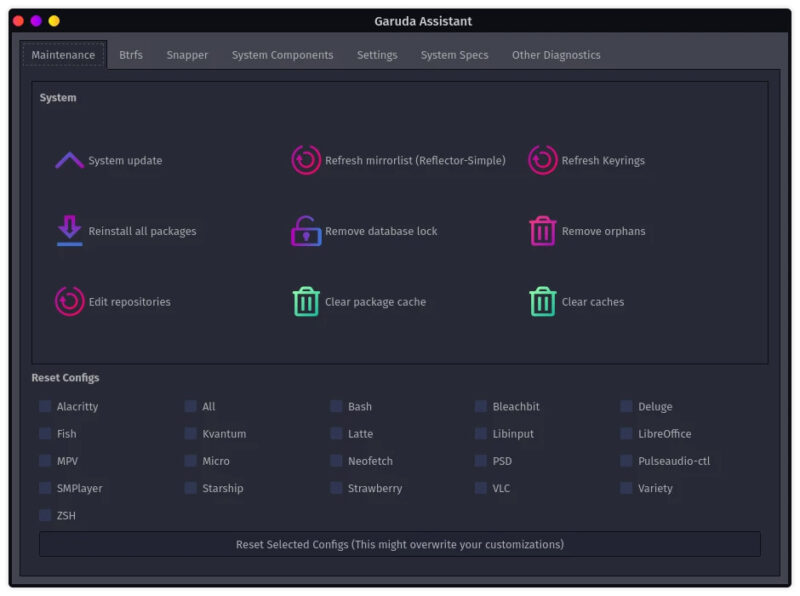Click the Refresh mirrorlist circular icon

click(306, 161)
